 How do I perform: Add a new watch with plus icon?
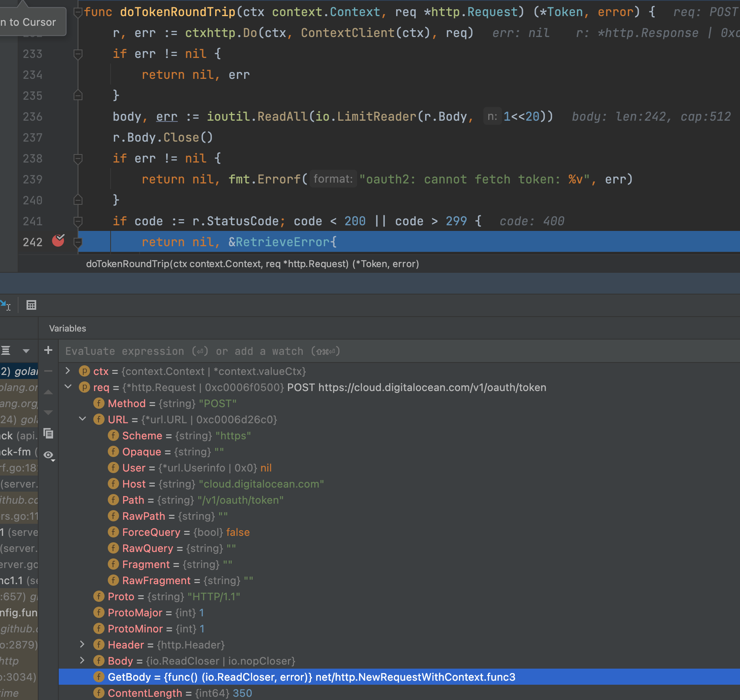[48, 350]
